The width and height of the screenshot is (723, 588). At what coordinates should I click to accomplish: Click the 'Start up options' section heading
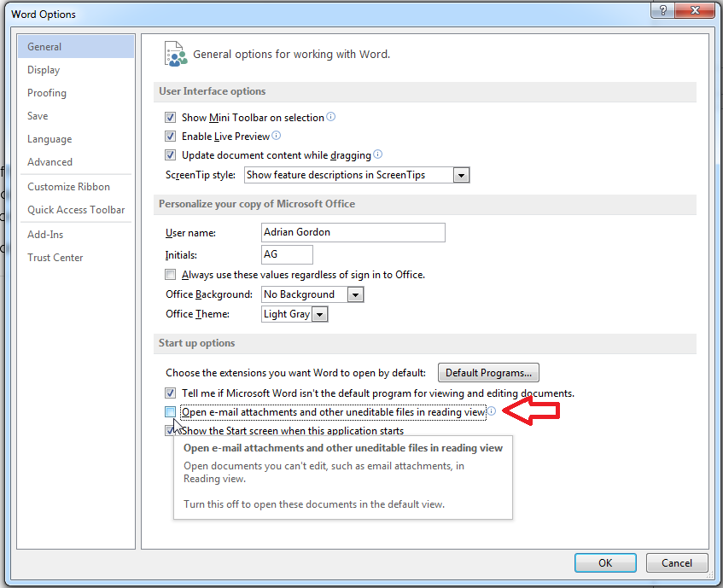coord(197,343)
